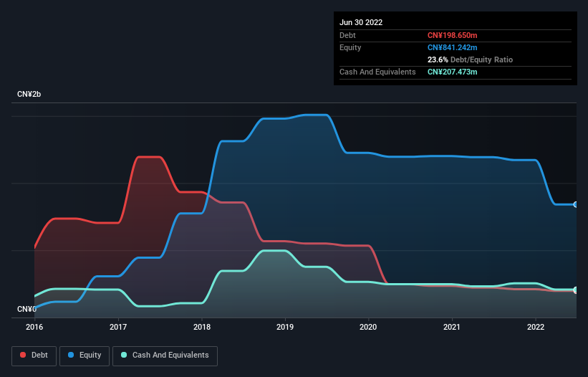Image resolution: width=588 pixels, height=377 pixels.
Task: Click the 23.6% Debt/Equity Ratio text
Action: point(470,59)
